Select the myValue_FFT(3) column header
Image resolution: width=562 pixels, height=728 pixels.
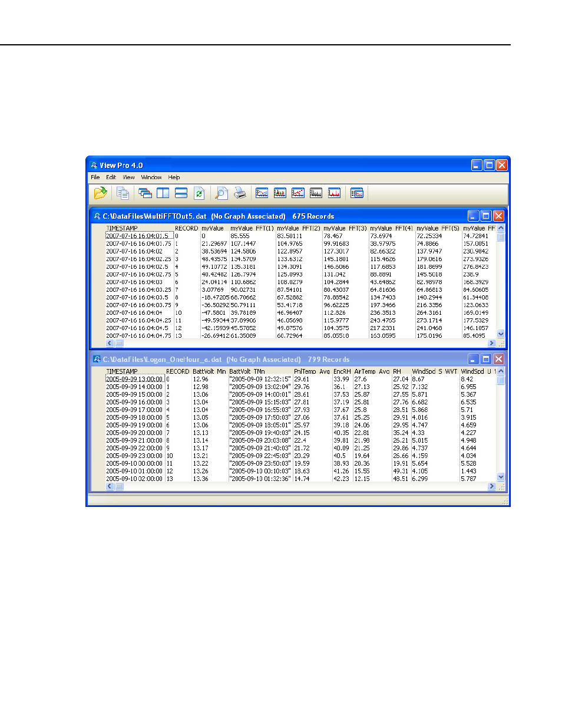click(x=345, y=228)
